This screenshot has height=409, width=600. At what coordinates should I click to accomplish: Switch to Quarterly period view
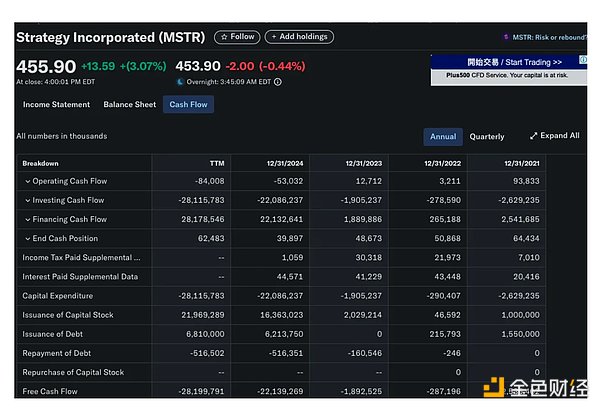pos(487,136)
